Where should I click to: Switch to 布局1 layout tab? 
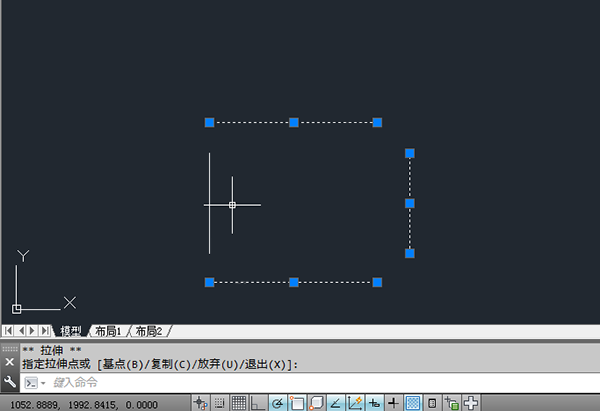(108, 331)
